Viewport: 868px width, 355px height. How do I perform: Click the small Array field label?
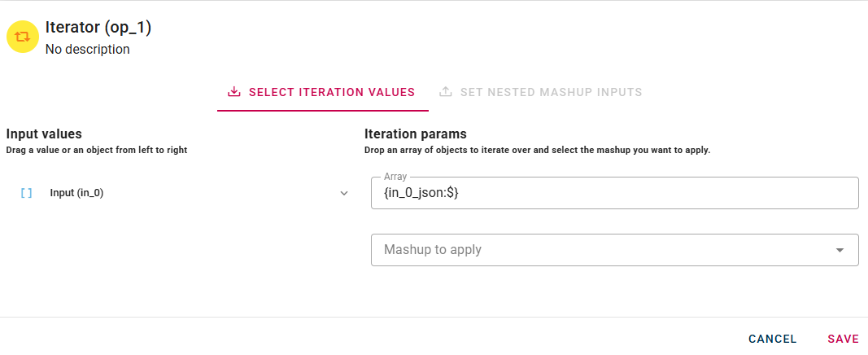click(x=395, y=177)
